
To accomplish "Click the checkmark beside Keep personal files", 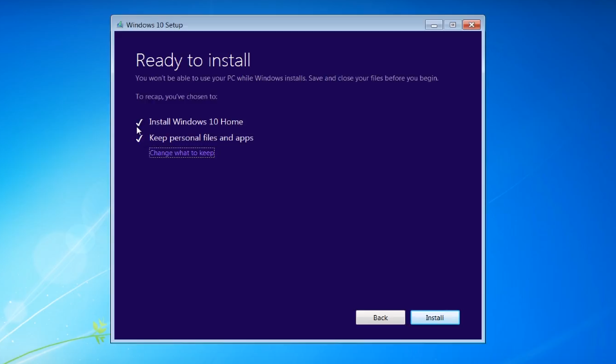I will (139, 138).
